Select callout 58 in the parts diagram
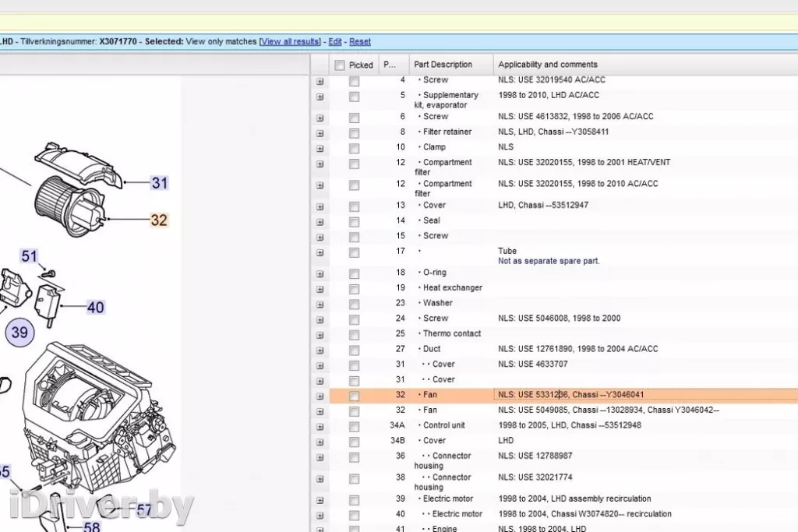798x532 pixels. coord(92,527)
